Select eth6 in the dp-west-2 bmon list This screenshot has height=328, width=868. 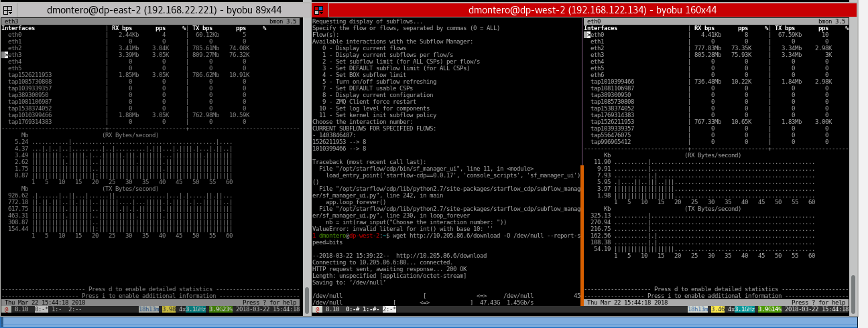click(x=597, y=74)
